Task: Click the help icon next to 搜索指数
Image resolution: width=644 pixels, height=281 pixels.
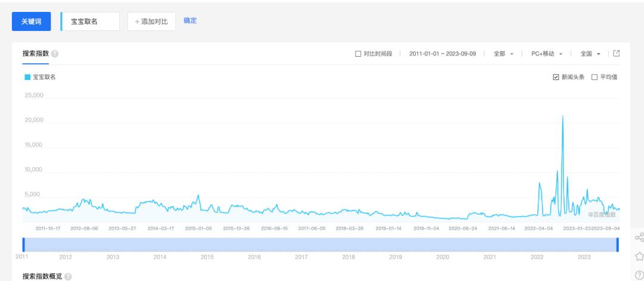Action: click(55, 54)
